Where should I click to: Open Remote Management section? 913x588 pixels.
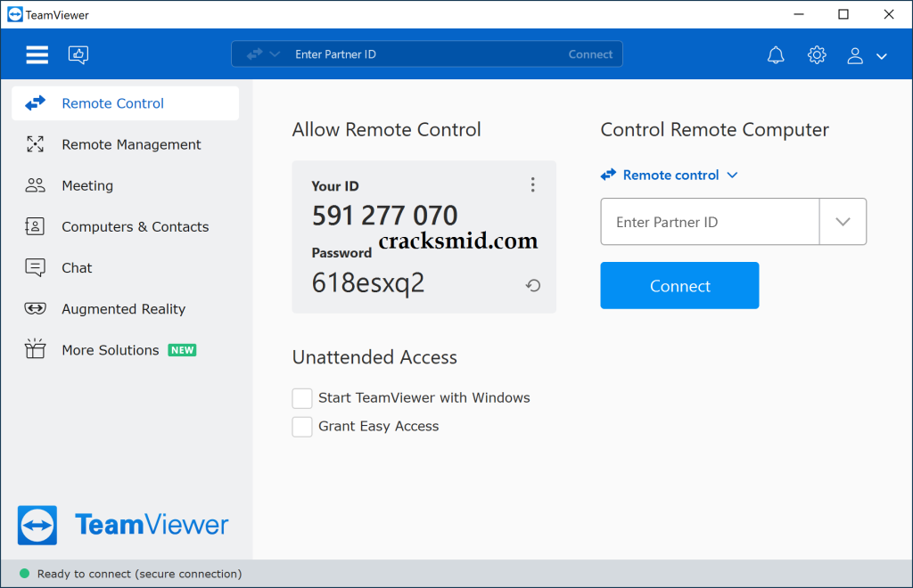point(125,144)
